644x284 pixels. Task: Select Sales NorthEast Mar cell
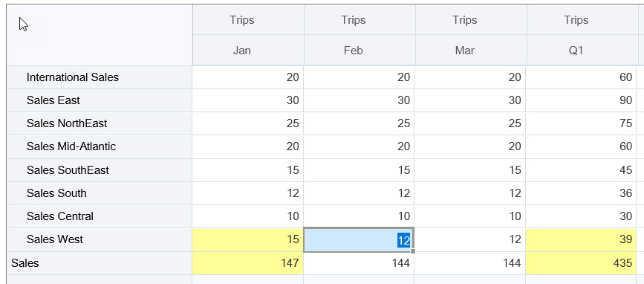pos(470,123)
